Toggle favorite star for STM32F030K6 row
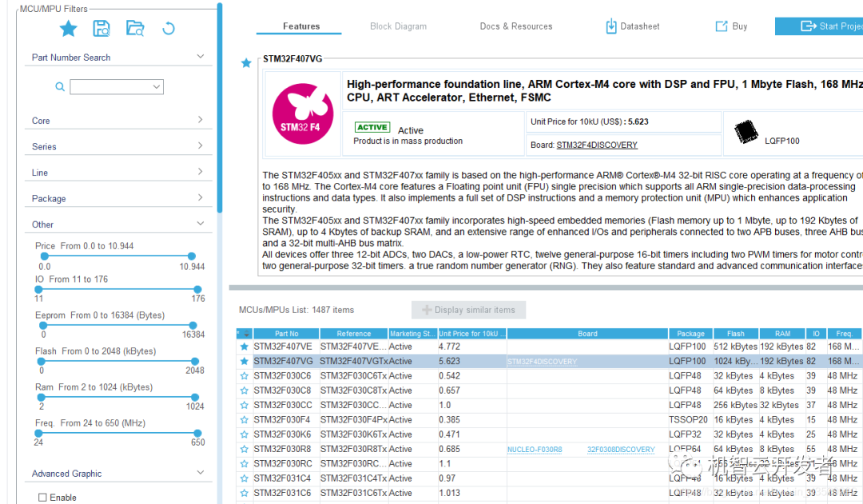 (x=244, y=435)
